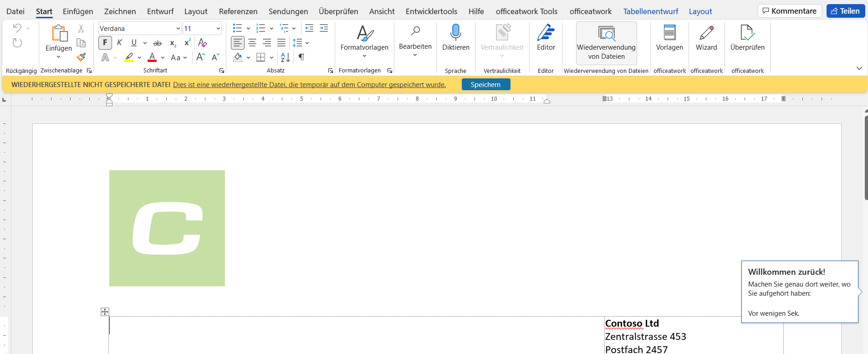Click the Teilen button
Screen dimensions: 868x354
click(845, 11)
